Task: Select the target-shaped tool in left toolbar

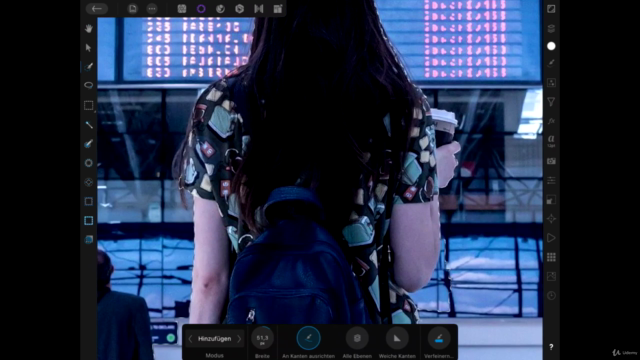Action: click(x=89, y=182)
